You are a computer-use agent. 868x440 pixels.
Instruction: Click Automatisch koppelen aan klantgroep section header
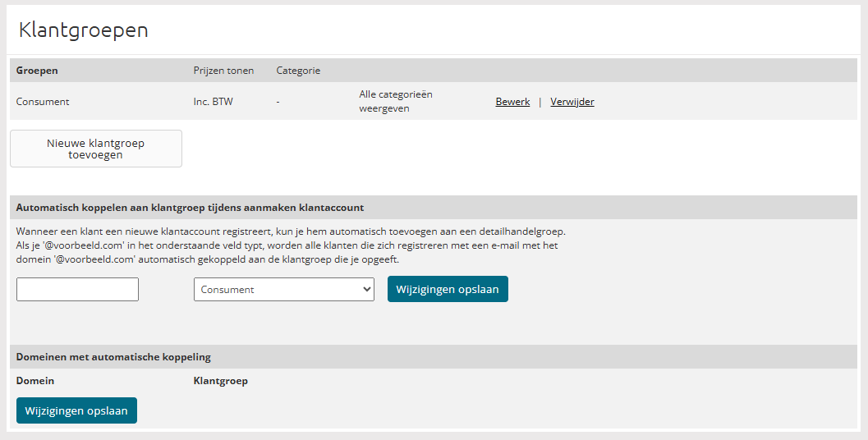(190, 209)
